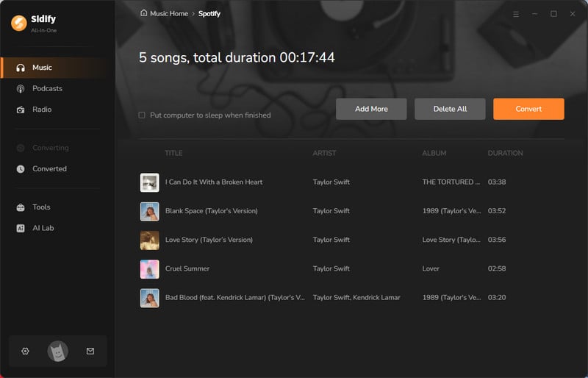This screenshot has width=588, height=378.
Task: Click the Converting spinner icon
Action: click(21, 148)
